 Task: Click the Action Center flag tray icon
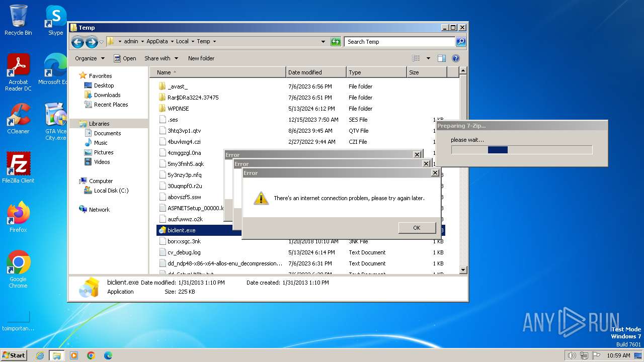coord(596,355)
